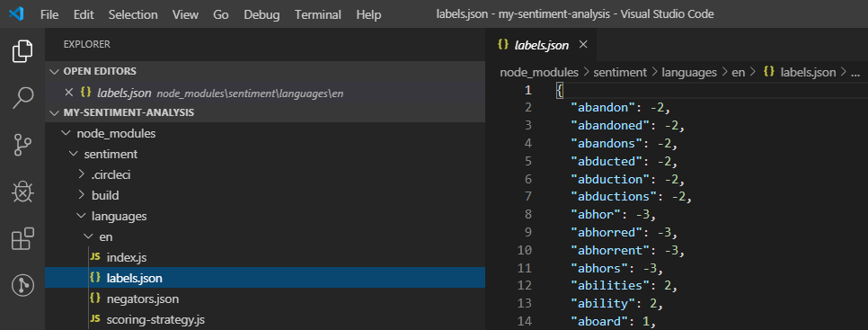The height and width of the screenshot is (330, 868).
Task: Collapse the Open Editors section
Action: pyautogui.click(x=54, y=71)
